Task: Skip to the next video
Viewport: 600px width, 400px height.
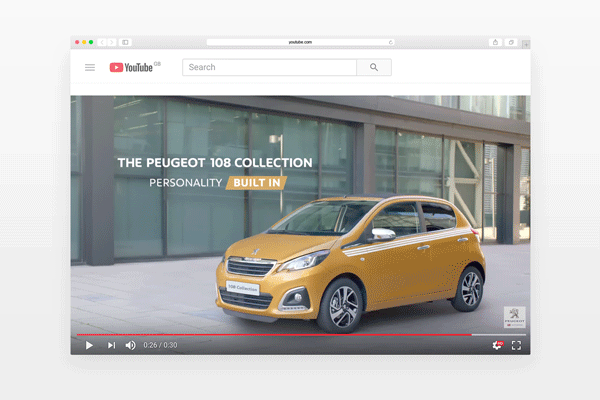Action: [x=111, y=345]
